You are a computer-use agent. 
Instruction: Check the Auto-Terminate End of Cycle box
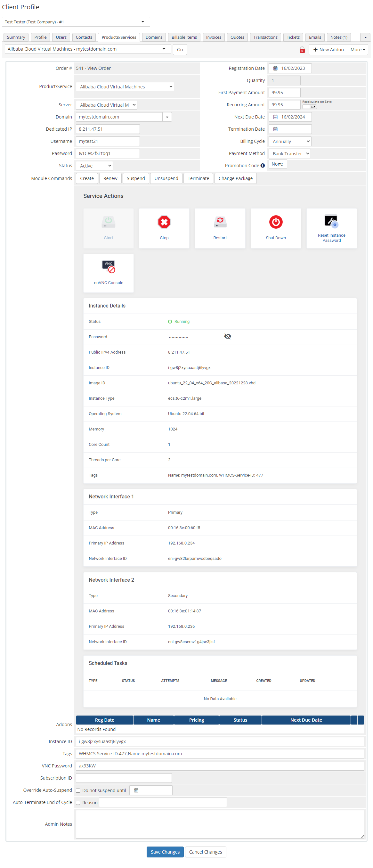click(x=78, y=803)
